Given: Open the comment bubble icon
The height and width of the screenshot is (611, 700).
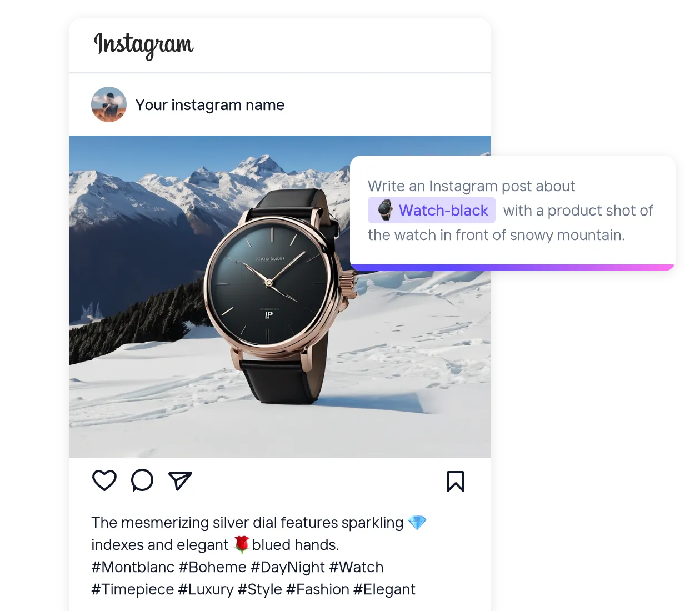Looking at the screenshot, I should [x=142, y=480].
